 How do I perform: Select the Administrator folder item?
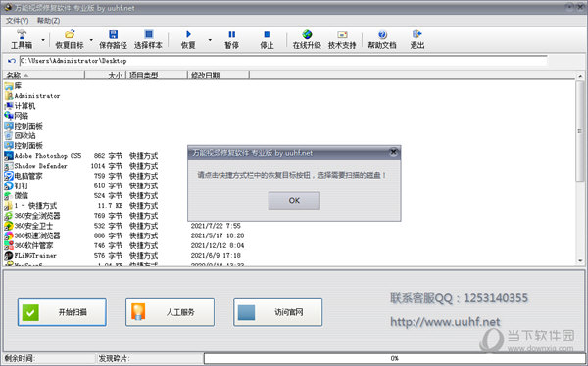coord(32,96)
